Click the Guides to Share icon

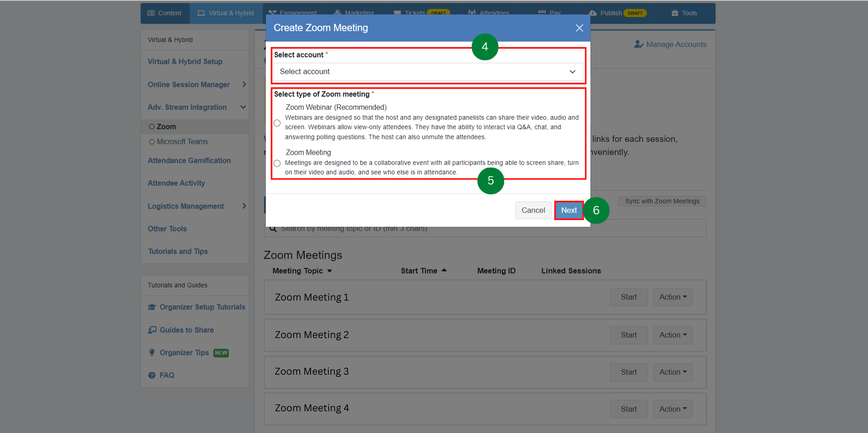(x=152, y=329)
